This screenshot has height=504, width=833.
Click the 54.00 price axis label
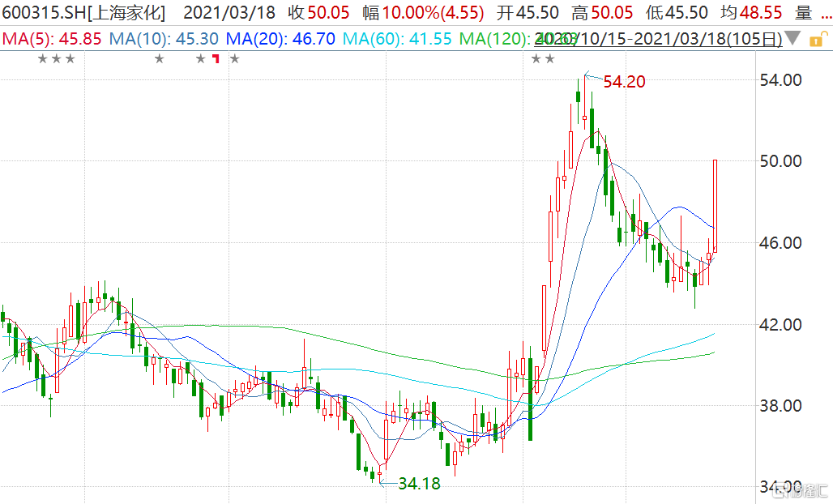pos(780,80)
